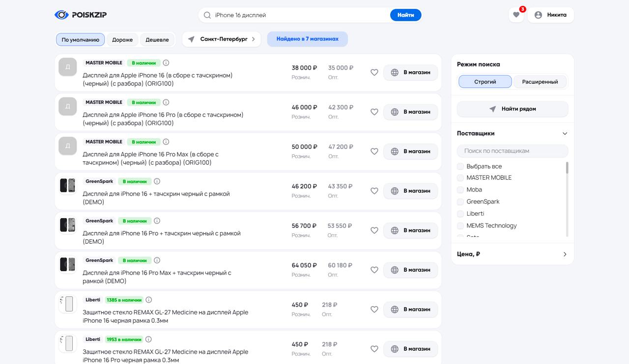Show info icon for 50 000 ₽ MASTER MOBILE item
The image size is (629, 364).
pos(166,141)
